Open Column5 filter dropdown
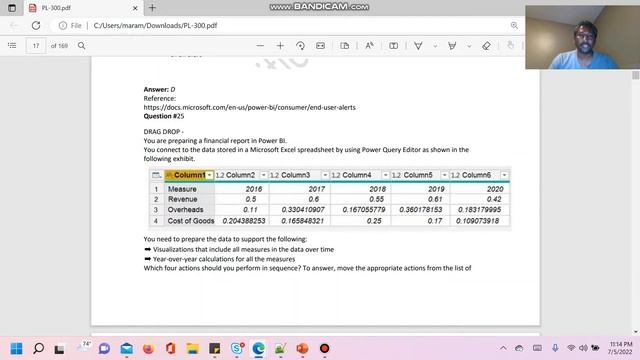The image size is (640, 360). tap(444, 175)
